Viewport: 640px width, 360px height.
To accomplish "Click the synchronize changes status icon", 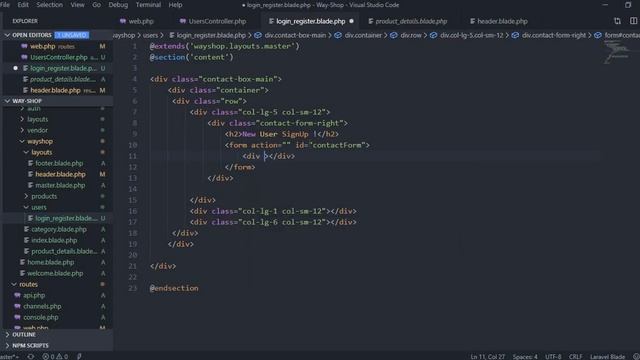I will pyautogui.click(x=31, y=356).
